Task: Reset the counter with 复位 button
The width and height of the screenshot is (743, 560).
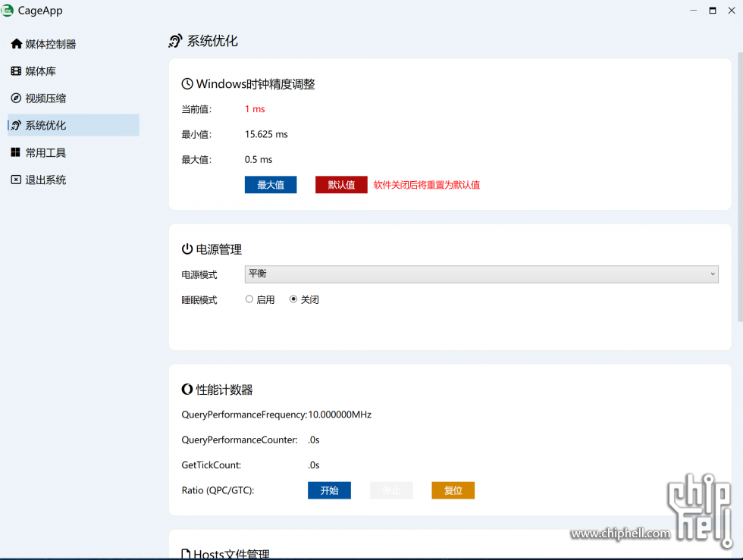Action: [453, 490]
